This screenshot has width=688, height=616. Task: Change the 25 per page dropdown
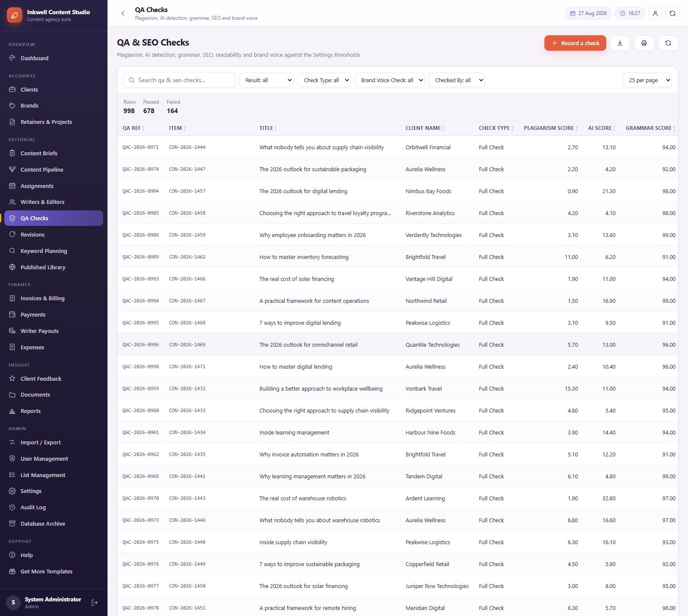click(647, 80)
